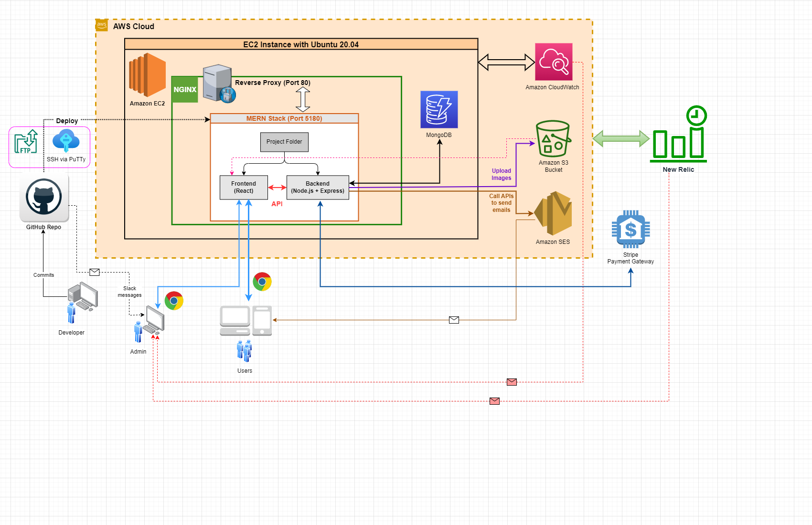Click the green double arrow to New Relic
812x525 pixels.
[x=621, y=138]
